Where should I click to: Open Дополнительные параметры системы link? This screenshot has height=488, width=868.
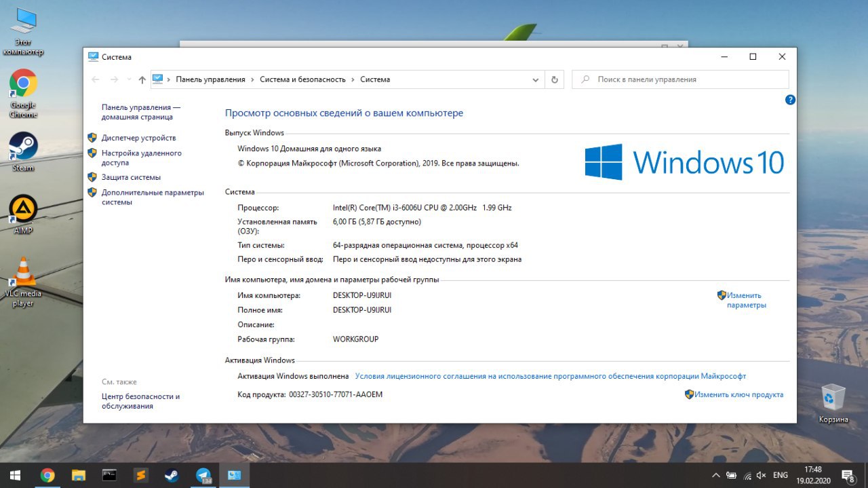coord(153,197)
